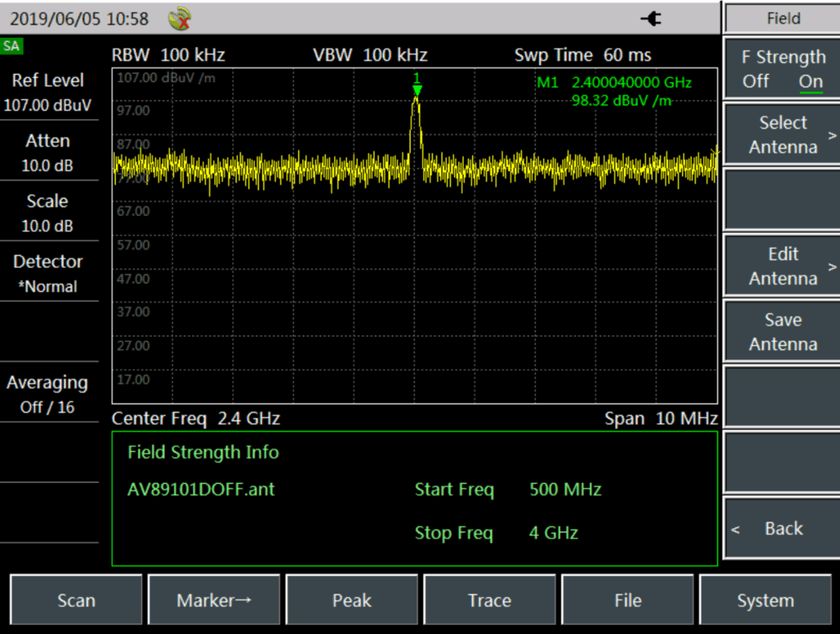Go Back to the previous menu
This screenshot has width=840, height=634.
coord(782,529)
